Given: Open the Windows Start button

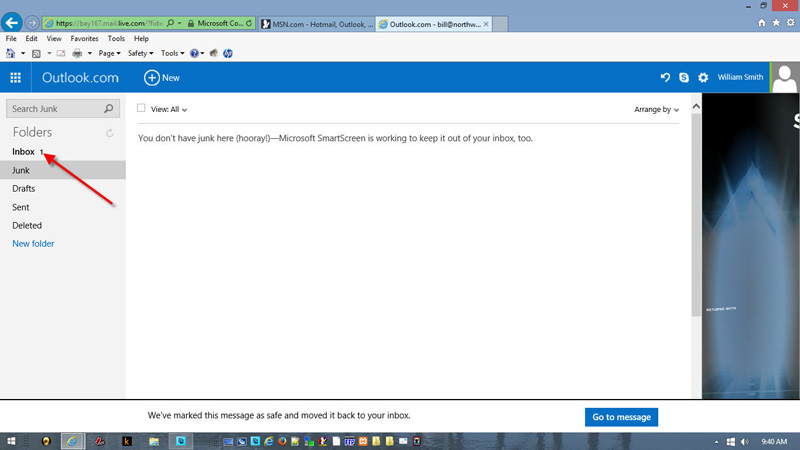Looking at the screenshot, I should [11, 441].
